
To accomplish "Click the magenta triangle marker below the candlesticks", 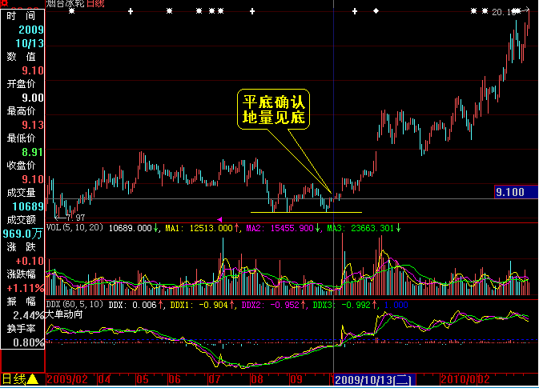I will (x=219, y=219).
